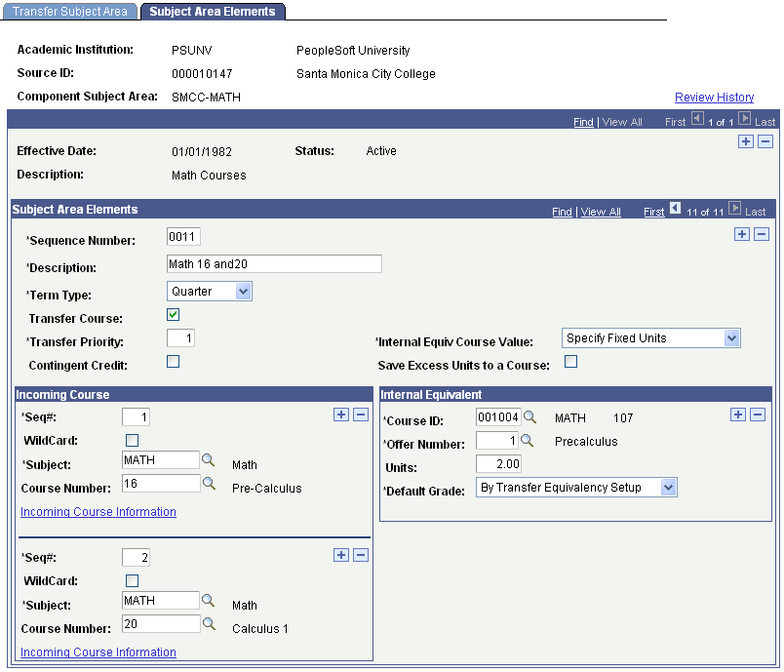Check Save Excess Units to a Course
This screenshot has width=784, height=672.
point(571,362)
